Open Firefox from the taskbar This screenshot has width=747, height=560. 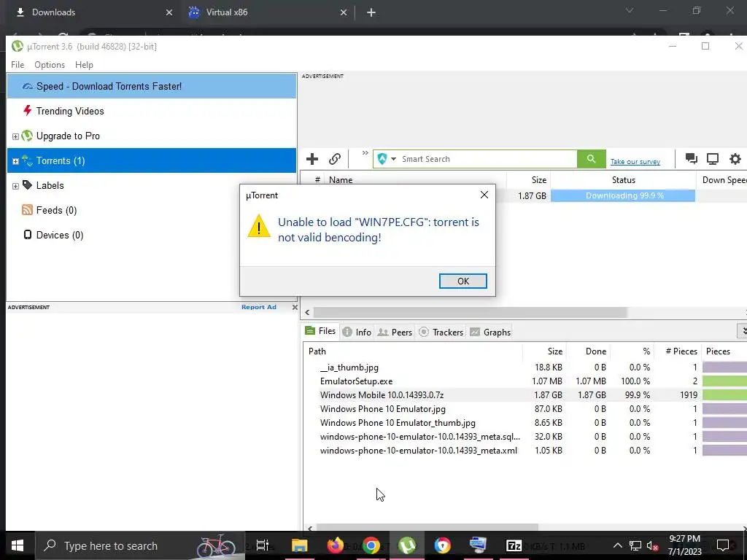click(335, 545)
